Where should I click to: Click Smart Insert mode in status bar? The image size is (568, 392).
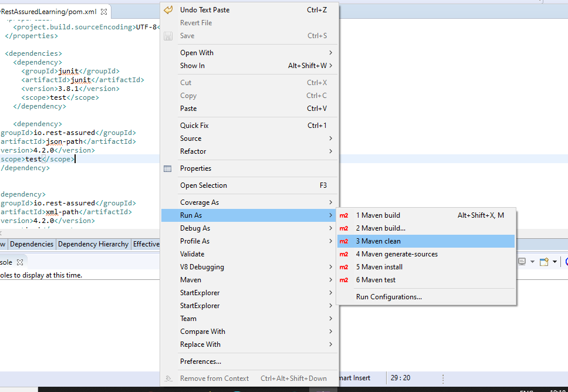point(356,379)
